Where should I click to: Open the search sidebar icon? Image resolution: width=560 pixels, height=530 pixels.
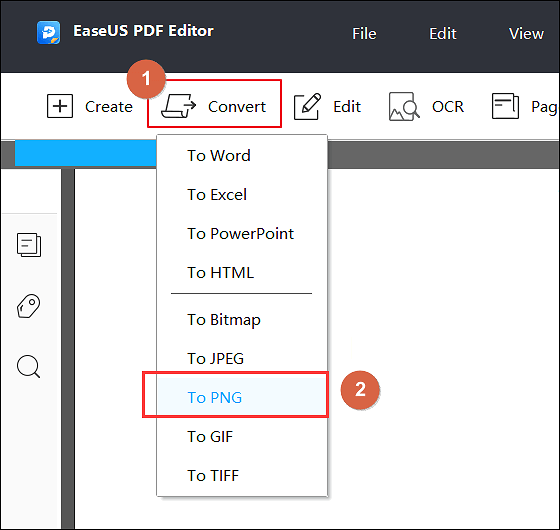coord(29,366)
